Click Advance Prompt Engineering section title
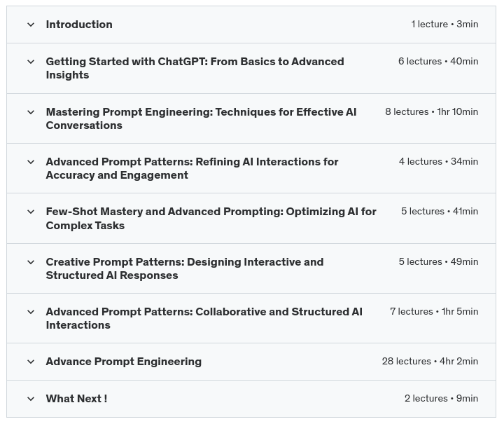 coord(123,362)
